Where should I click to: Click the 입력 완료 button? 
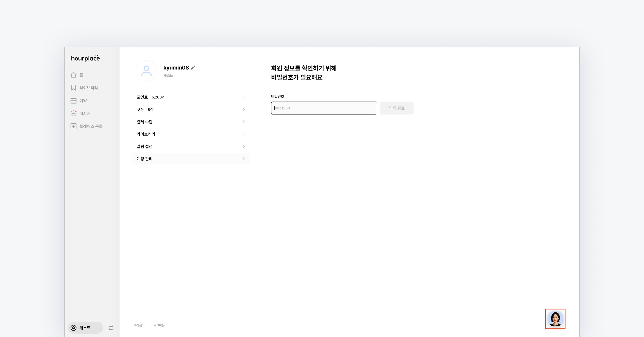click(397, 108)
